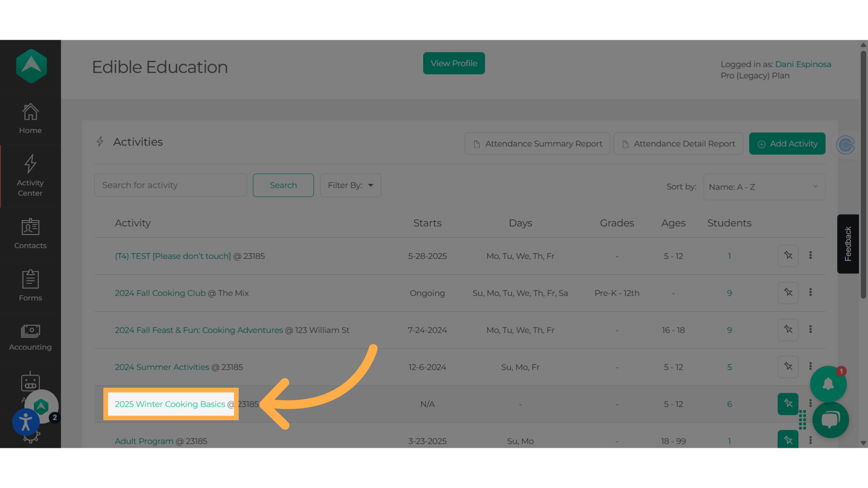Open 2025 Winter Cooking Basics activity
Viewport: 868px width, 488px height.
[x=170, y=404]
